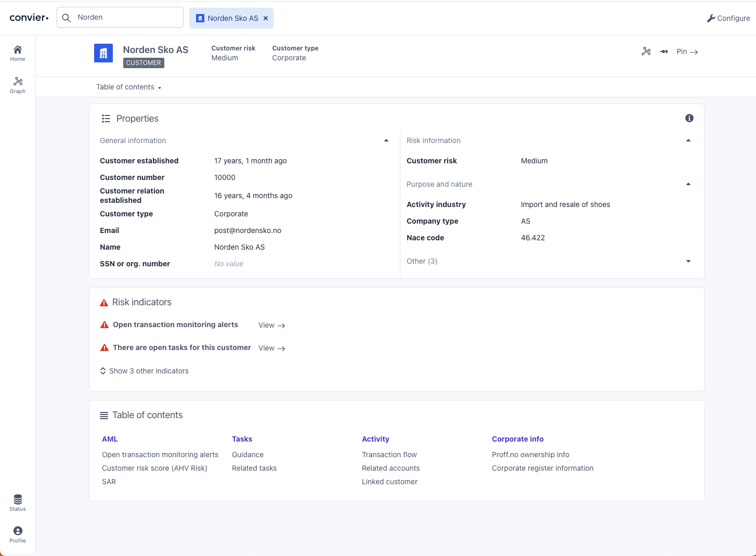Go to Corporate register information entry
The height and width of the screenshot is (556, 756).
point(542,468)
